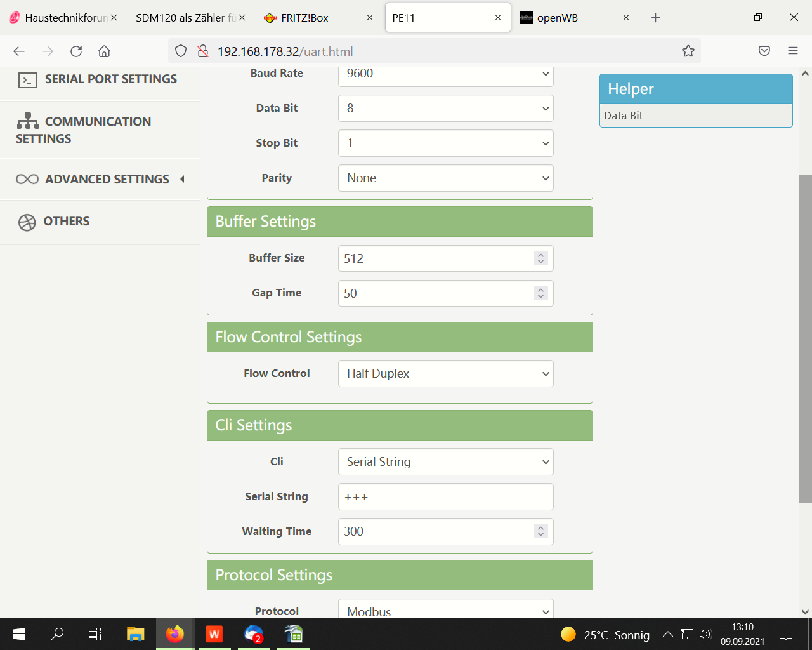Open the Others sidebar section
The height and width of the screenshot is (650, 812).
click(x=66, y=222)
